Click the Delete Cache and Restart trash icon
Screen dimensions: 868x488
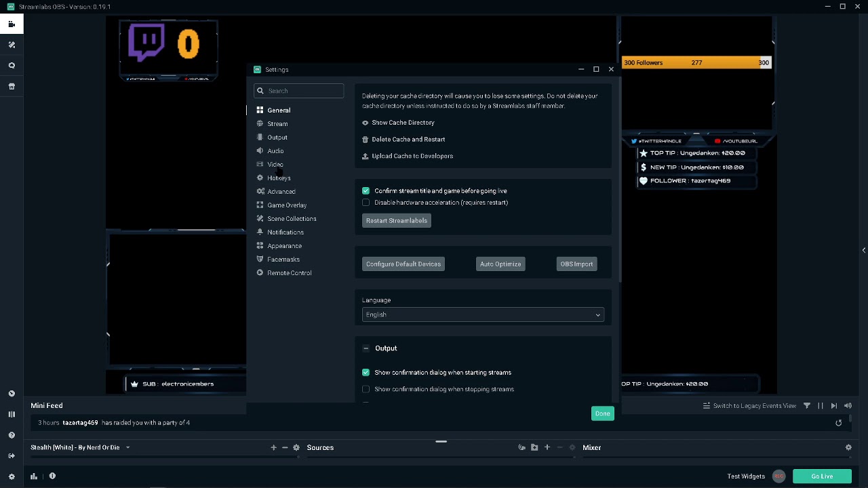tap(366, 140)
